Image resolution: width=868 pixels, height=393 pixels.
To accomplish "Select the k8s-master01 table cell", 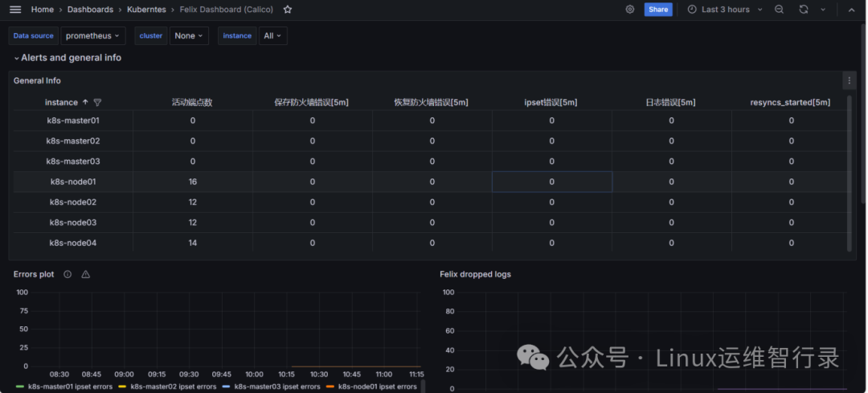I will [73, 120].
